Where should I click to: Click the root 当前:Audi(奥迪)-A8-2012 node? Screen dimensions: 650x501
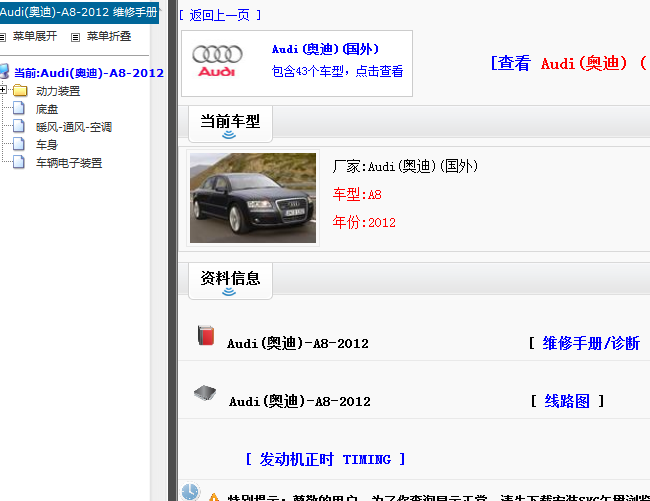[89, 73]
